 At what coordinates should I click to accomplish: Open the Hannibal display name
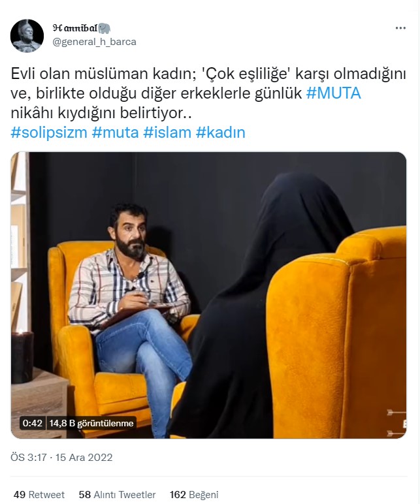pyautogui.click(x=75, y=28)
